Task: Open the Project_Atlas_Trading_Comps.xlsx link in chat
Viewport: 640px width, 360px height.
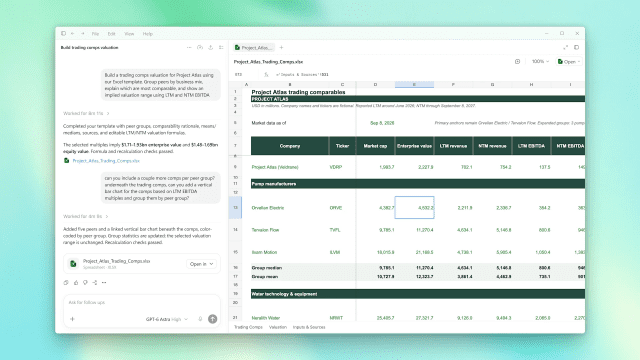Action: pos(106,161)
